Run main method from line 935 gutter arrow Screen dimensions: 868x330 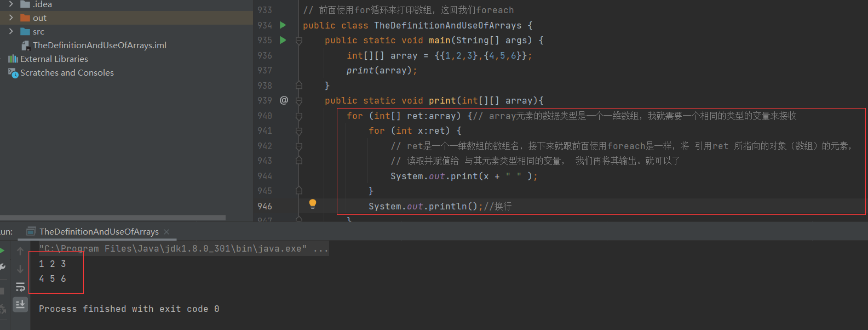283,40
